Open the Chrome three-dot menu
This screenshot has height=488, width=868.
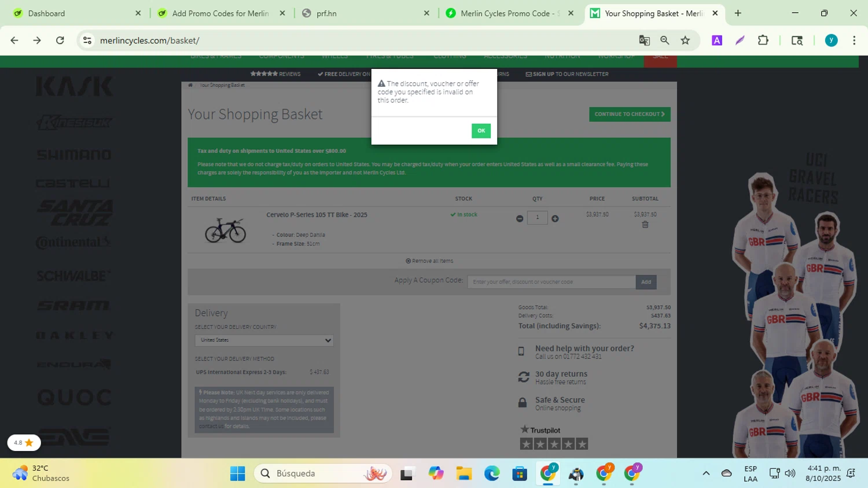pyautogui.click(x=854, y=41)
